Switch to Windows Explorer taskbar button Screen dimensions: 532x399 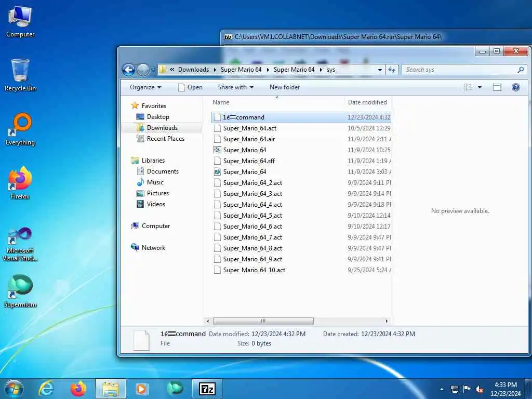(111, 389)
